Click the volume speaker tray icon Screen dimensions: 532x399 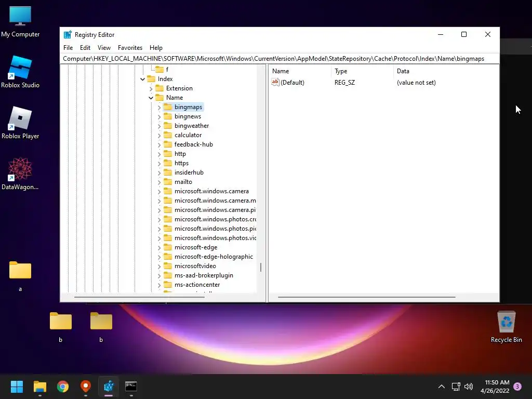point(469,387)
